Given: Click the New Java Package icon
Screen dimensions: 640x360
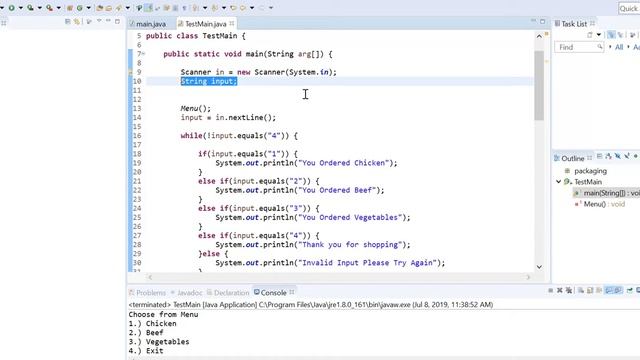Looking at the screenshot, I should tap(69, 8).
